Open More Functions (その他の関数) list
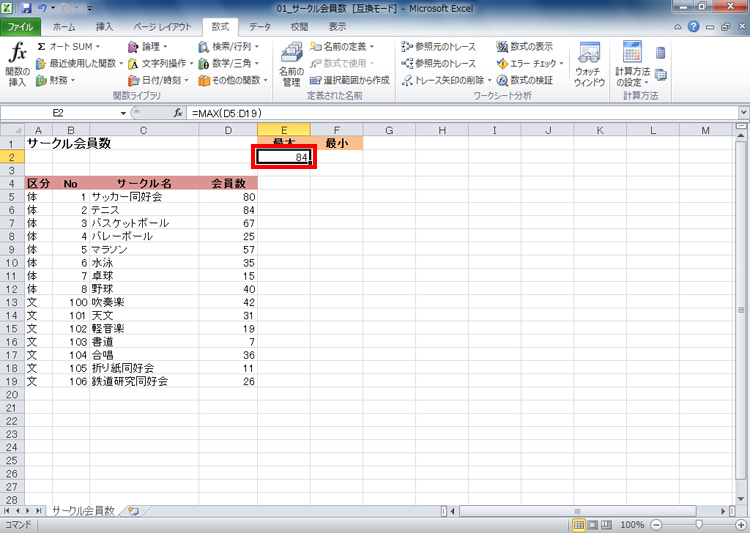The image size is (750, 533). [232, 80]
